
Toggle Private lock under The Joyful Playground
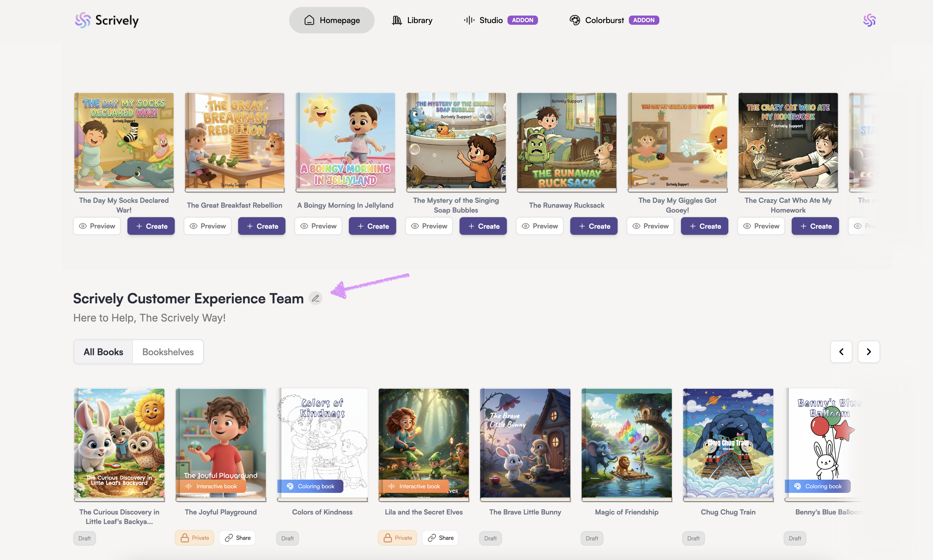point(194,538)
